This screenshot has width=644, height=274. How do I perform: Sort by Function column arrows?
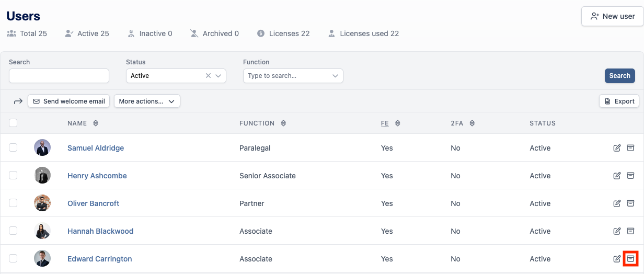[283, 123]
